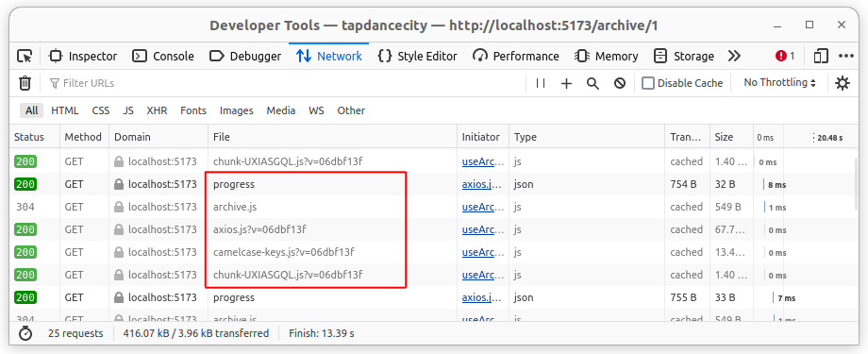Sort by the File column header
868x354 pixels.
pos(333,137)
